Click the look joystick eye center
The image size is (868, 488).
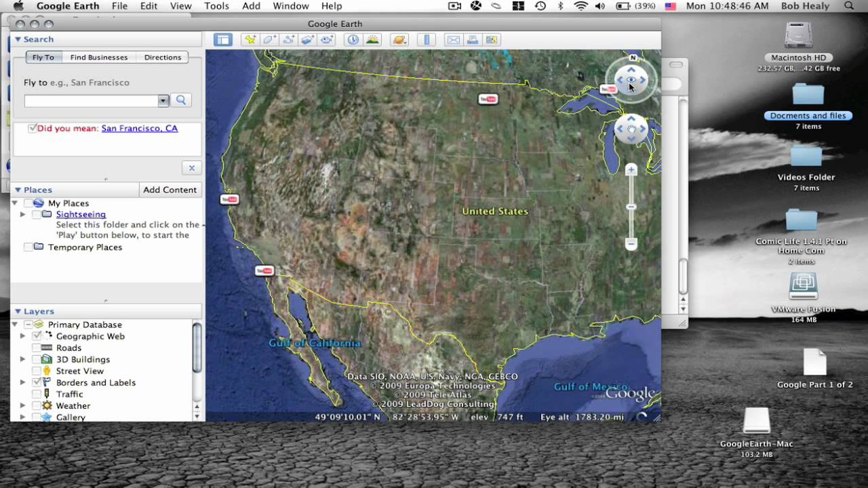coord(631,81)
